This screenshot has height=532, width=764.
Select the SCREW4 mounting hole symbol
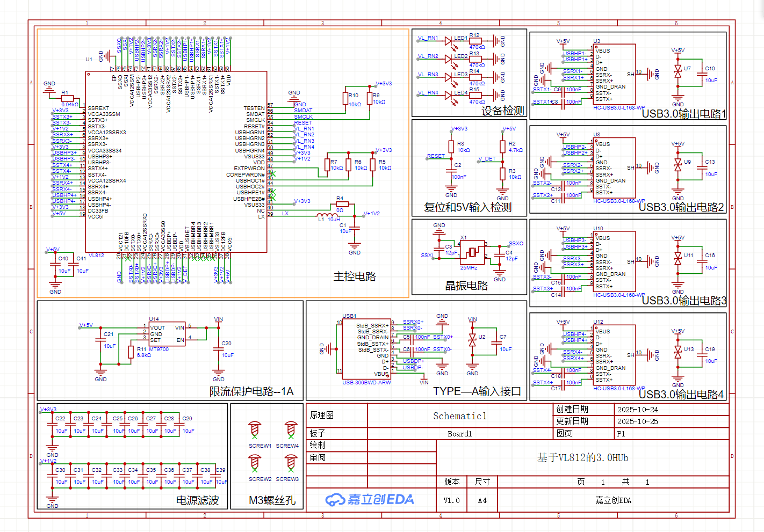coord(291,430)
